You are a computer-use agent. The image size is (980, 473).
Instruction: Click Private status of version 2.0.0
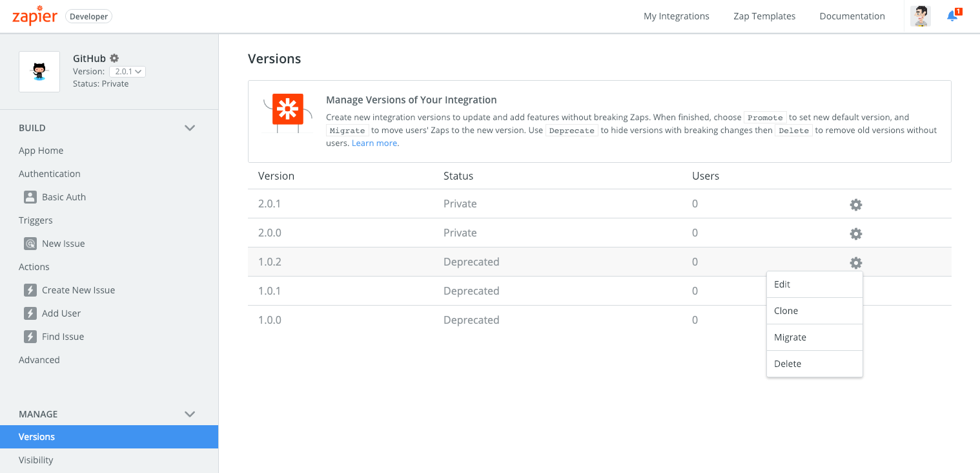coord(460,233)
